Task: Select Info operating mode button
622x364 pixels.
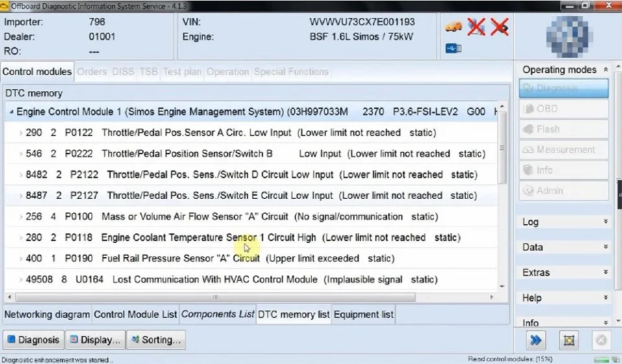Action: [x=564, y=170]
